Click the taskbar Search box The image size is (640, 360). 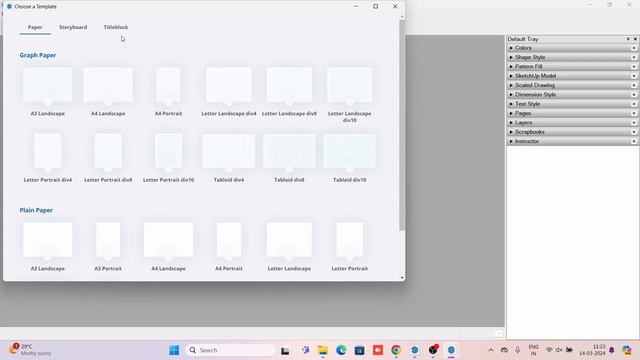pos(231,350)
